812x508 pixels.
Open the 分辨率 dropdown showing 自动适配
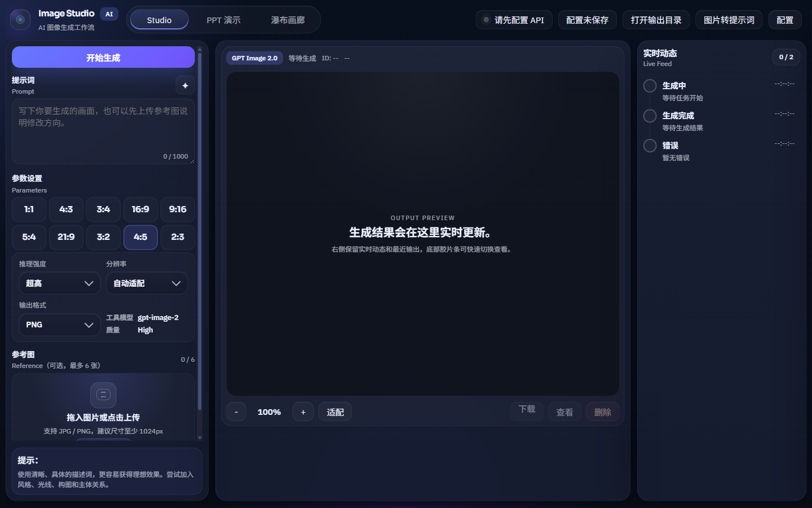pos(147,283)
